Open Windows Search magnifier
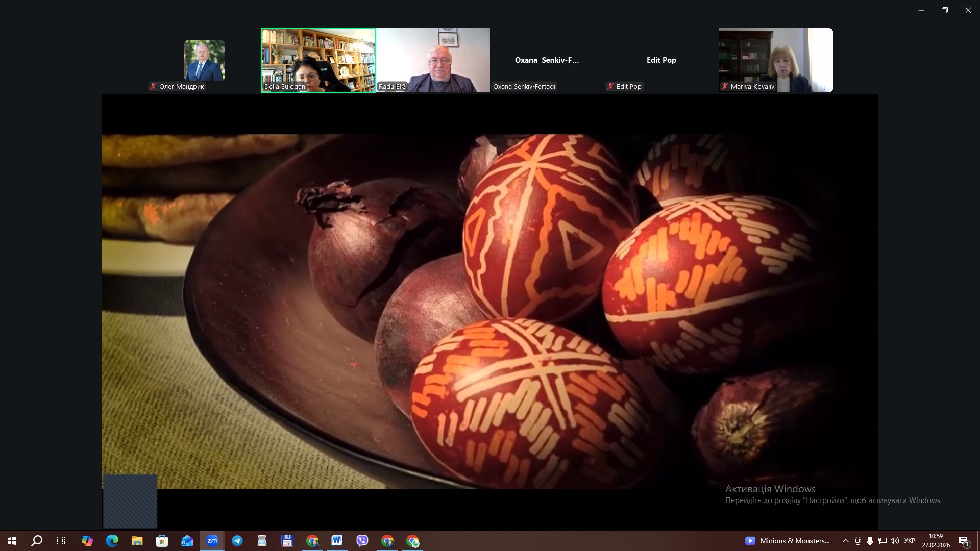Viewport: 980px width, 551px height. 37,541
